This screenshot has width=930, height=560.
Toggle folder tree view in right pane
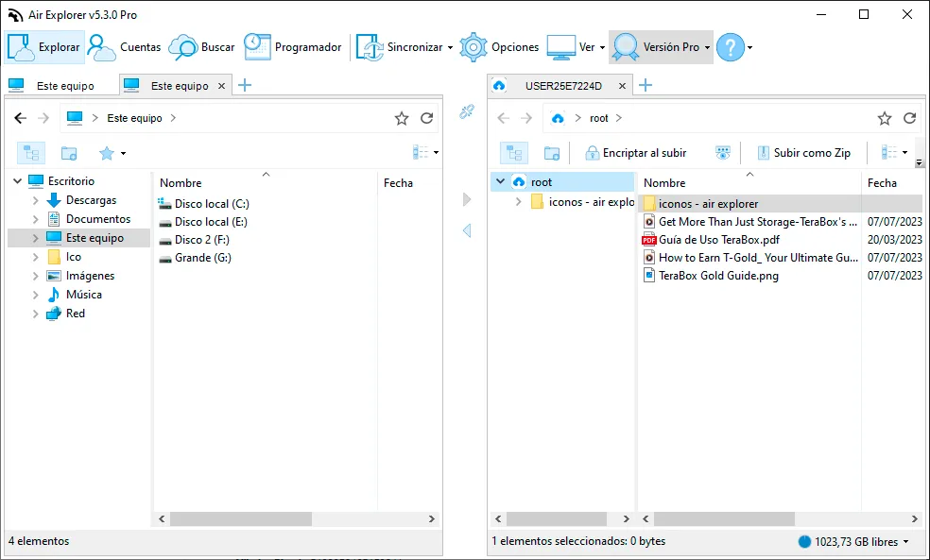coord(514,153)
